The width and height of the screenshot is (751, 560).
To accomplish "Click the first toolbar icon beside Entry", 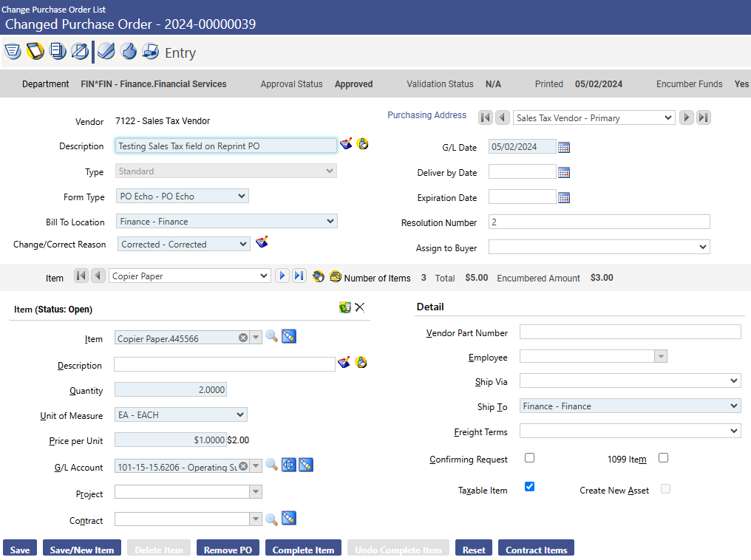I will click(13, 51).
